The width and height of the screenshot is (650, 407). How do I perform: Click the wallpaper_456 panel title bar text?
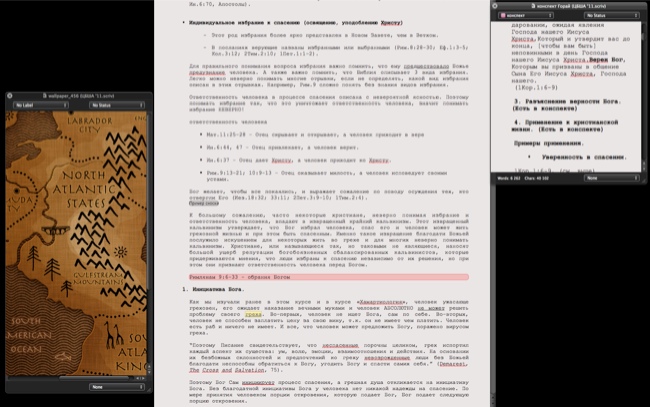pos(81,96)
